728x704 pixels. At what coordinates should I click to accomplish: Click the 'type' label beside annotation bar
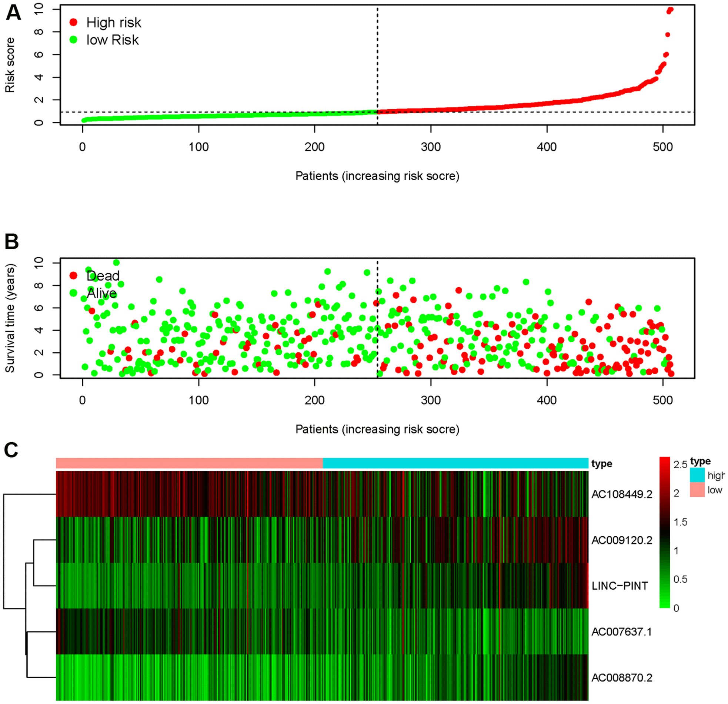click(x=602, y=464)
